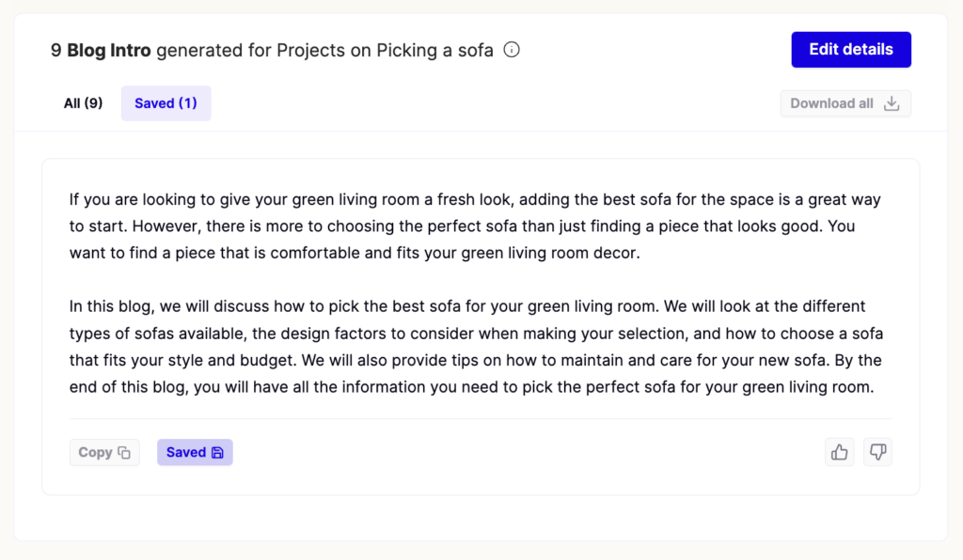This screenshot has height=560, width=963.
Task: Click empty space in the result card footer
Action: pos(527,453)
